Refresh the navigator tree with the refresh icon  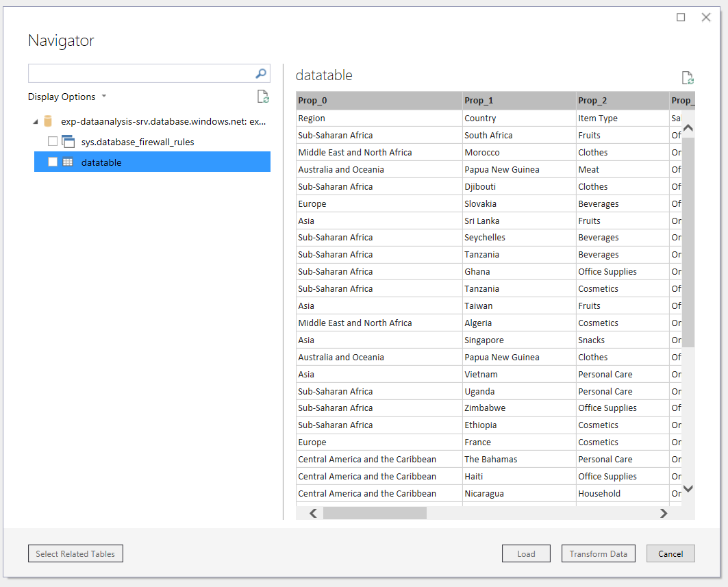click(263, 97)
